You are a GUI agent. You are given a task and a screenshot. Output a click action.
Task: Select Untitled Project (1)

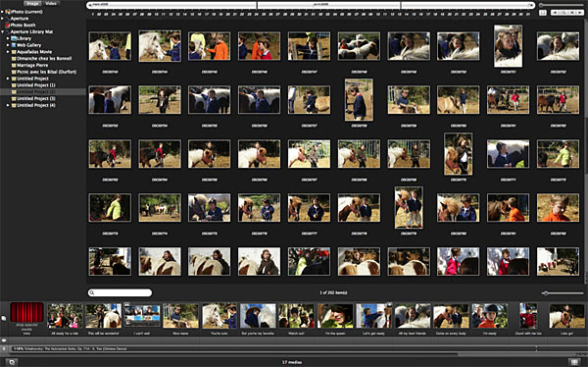(x=36, y=85)
